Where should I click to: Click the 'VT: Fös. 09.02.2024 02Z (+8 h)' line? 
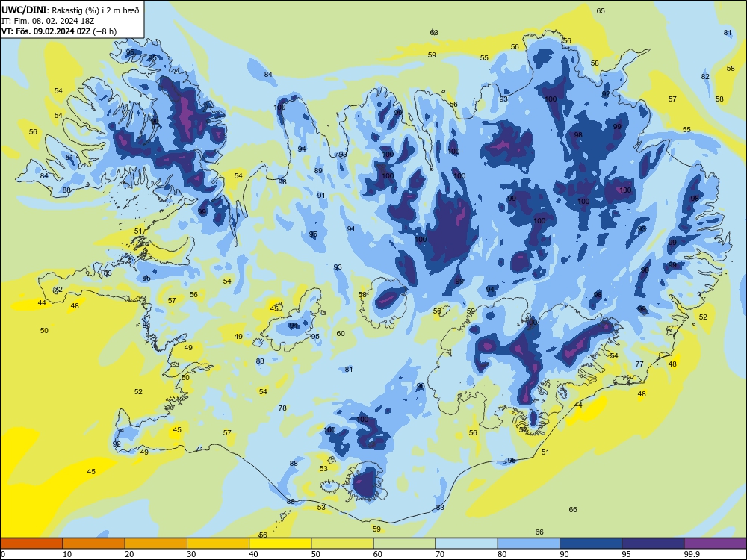pos(59,31)
